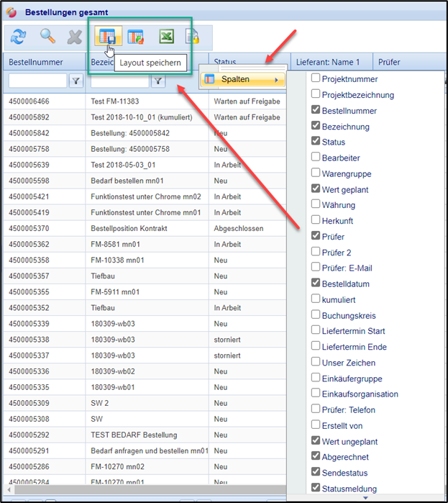Click the Lieferant: Name 1 column header
The width and height of the screenshot is (448, 503).
click(327, 62)
